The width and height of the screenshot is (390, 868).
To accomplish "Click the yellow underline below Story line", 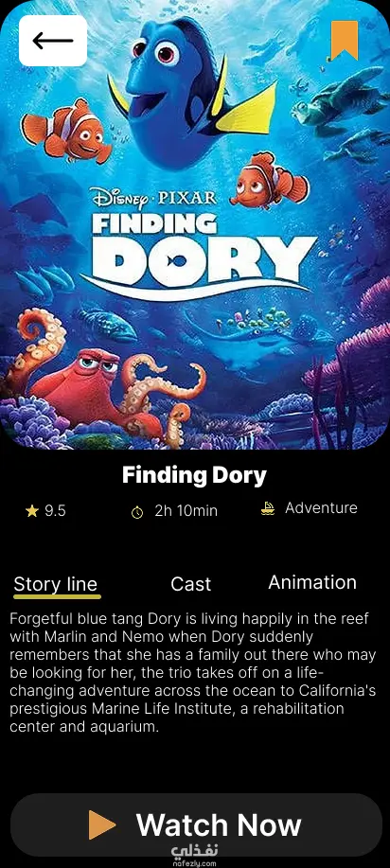I will point(57,596).
